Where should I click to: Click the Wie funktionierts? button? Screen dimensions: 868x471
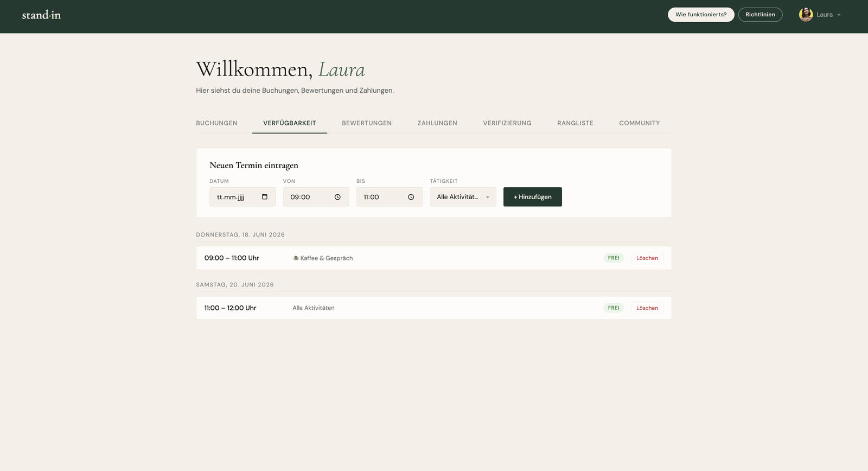point(701,15)
